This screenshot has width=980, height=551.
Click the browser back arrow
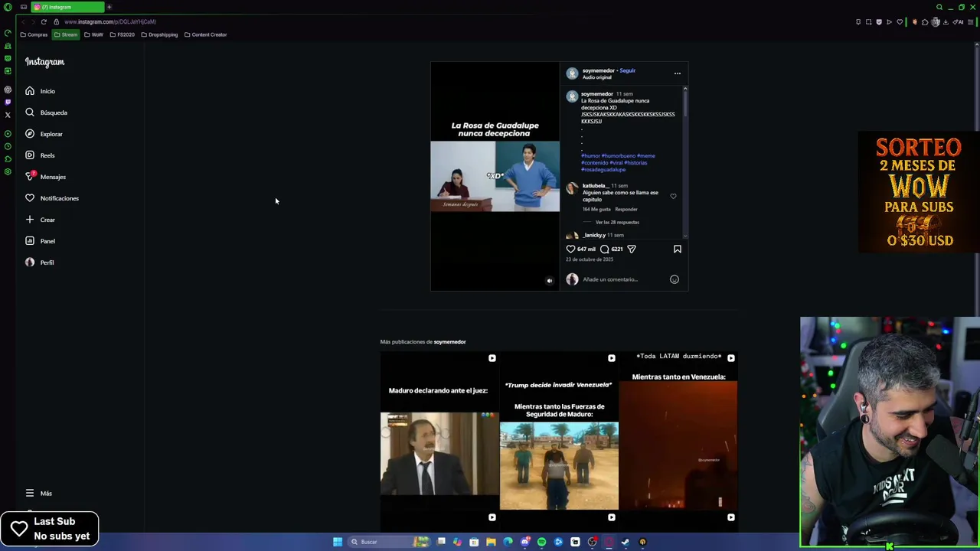23,21
